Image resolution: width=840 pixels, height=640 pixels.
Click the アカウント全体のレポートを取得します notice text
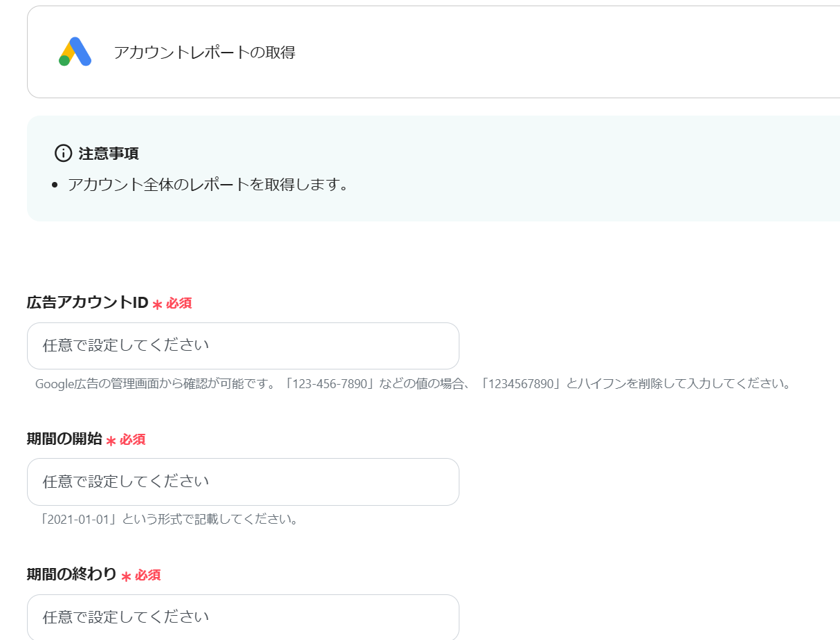tap(208, 185)
